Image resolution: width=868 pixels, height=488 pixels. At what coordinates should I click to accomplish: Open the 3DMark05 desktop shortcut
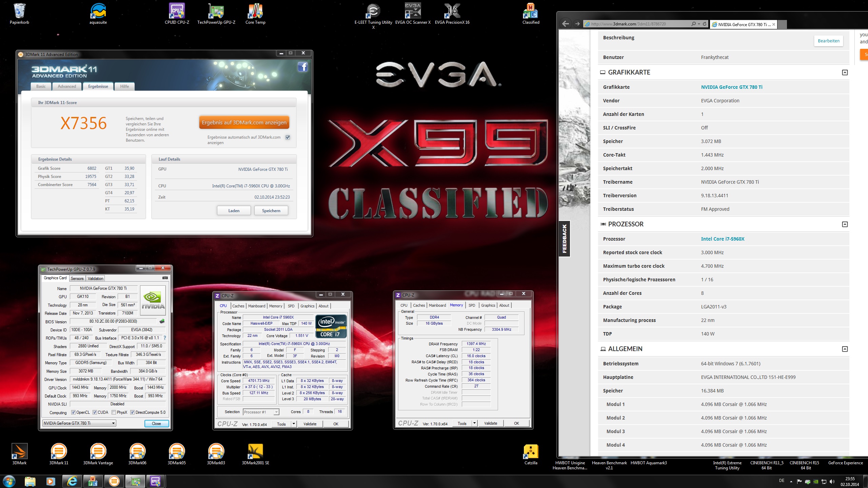point(177,454)
